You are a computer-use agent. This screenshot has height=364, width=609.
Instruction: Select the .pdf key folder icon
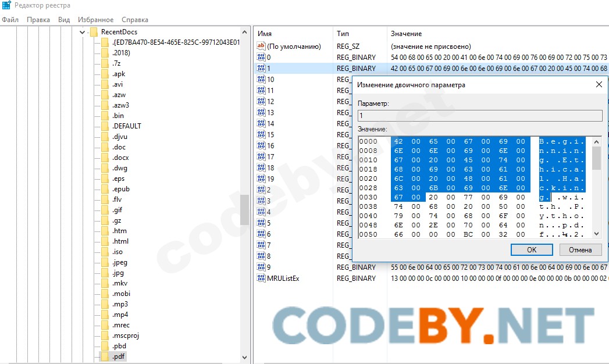point(105,356)
